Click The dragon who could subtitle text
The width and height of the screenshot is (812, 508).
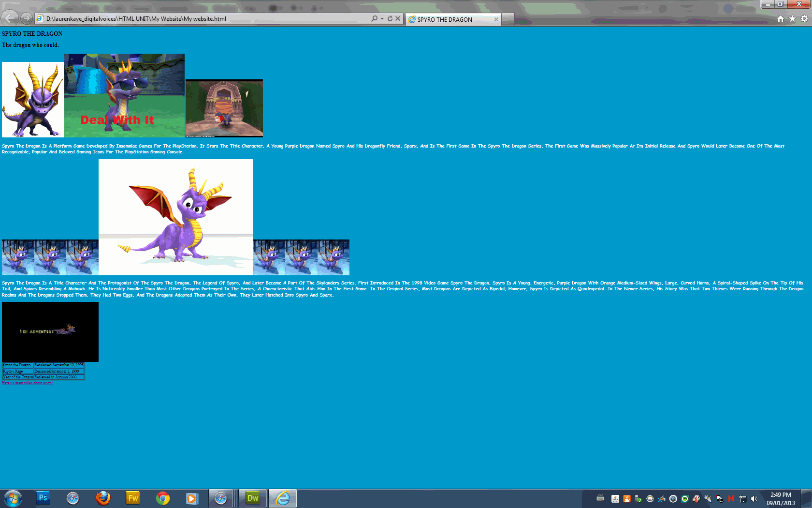coord(30,45)
